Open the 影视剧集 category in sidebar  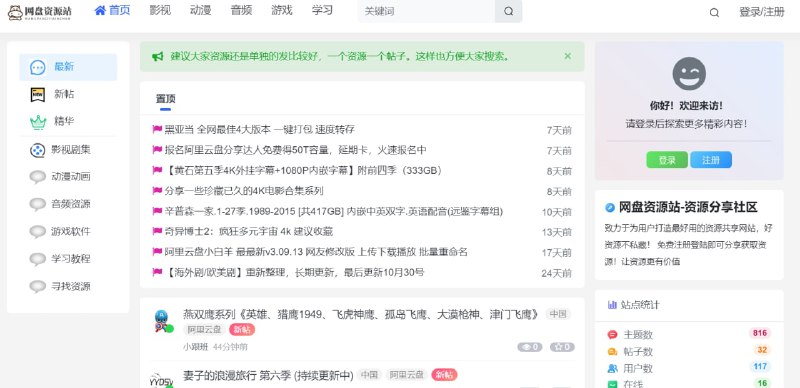68,150
